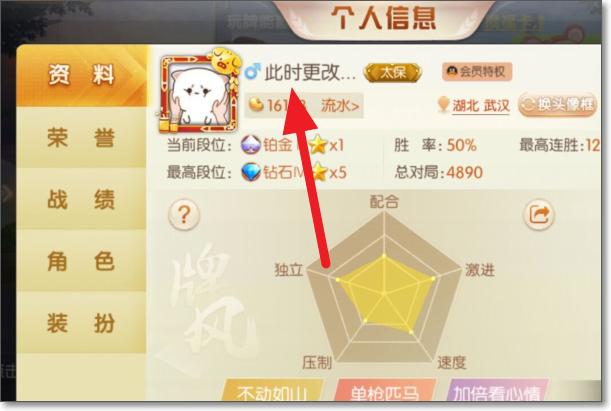Click the nickname 此时更改... text

[x=310, y=72]
